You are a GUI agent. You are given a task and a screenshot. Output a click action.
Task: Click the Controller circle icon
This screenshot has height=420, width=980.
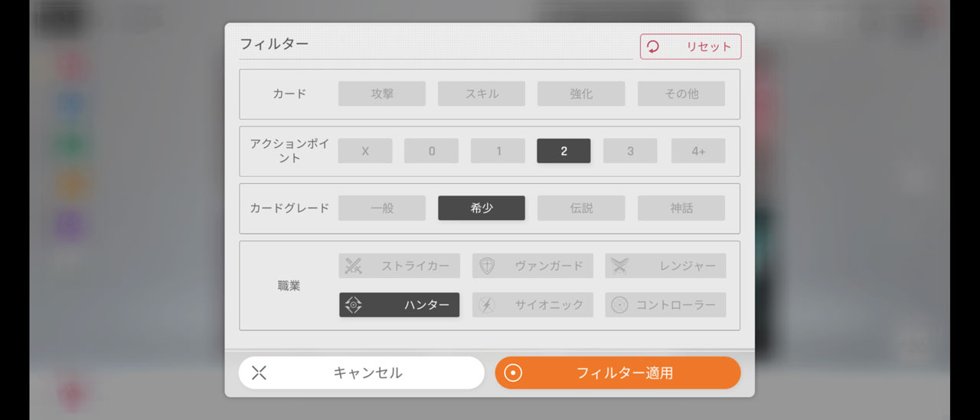[619, 305]
